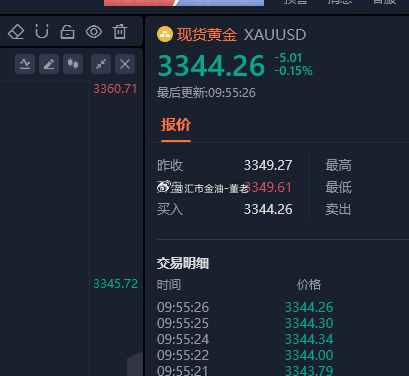Switch chart style with candlestick icon

point(73,64)
